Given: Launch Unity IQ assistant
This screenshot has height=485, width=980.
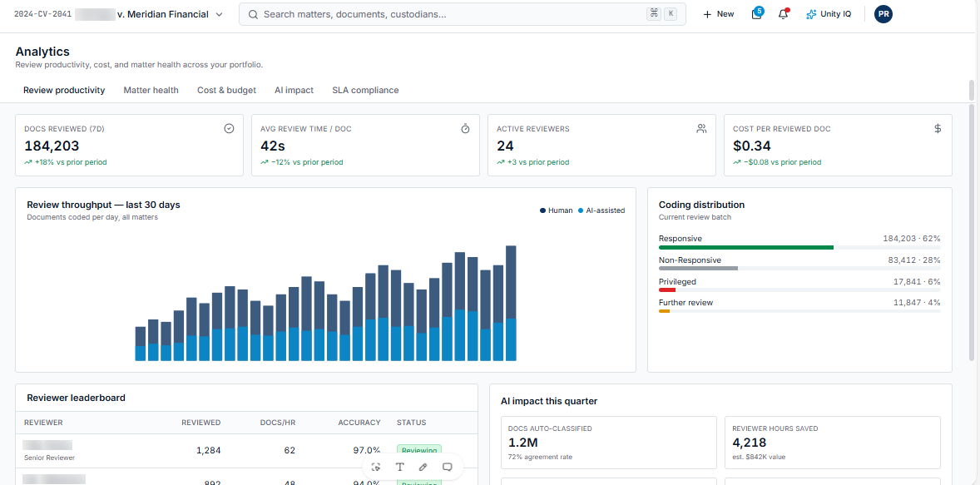Looking at the screenshot, I should pyautogui.click(x=829, y=14).
